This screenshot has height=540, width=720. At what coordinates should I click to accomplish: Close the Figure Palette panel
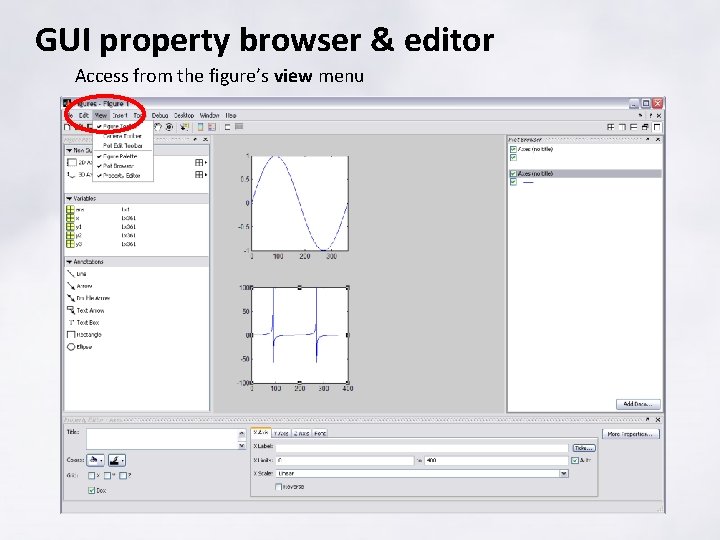coord(205,139)
